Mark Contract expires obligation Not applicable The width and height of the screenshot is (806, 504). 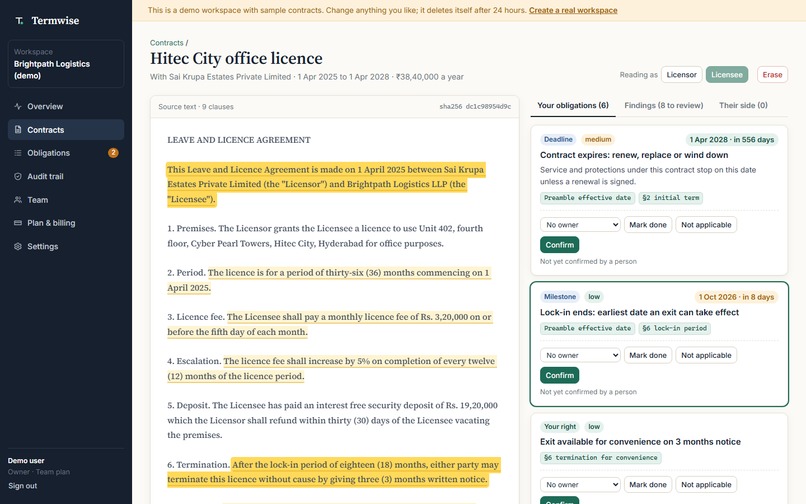pos(706,225)
